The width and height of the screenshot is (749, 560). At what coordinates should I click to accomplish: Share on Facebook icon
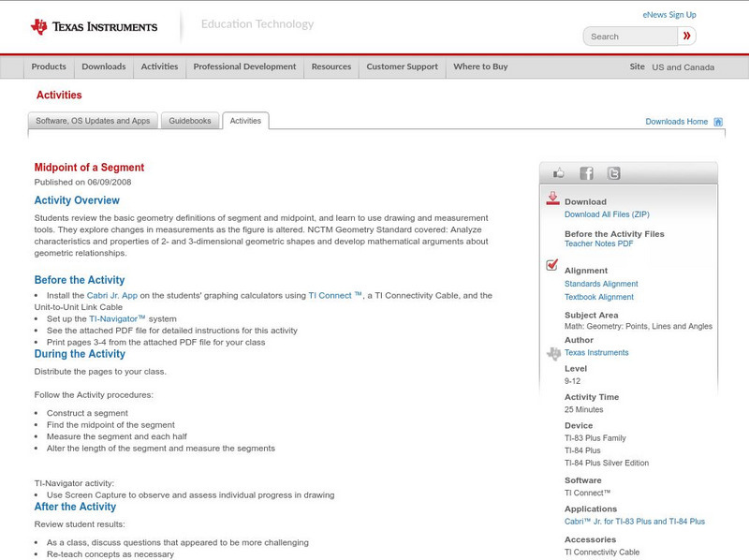pos(586,173)
